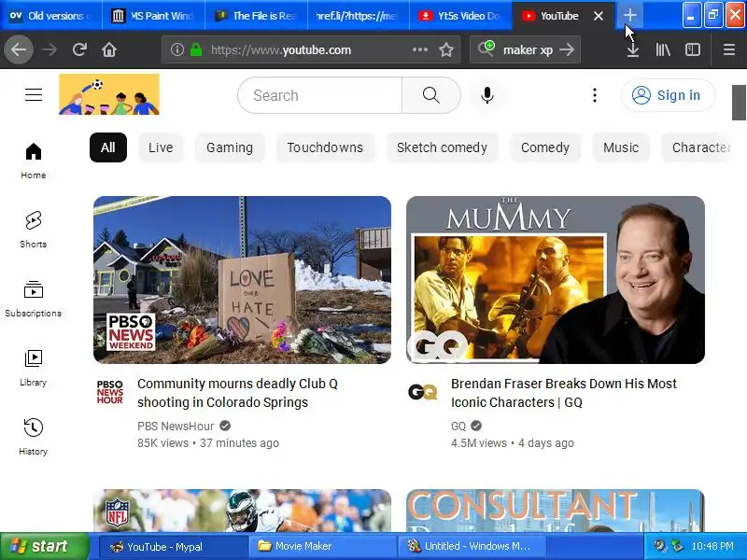The height and width of the screenshot is (560, 747).
Task: View site information icon in address bar
Action: click(177, 49)
